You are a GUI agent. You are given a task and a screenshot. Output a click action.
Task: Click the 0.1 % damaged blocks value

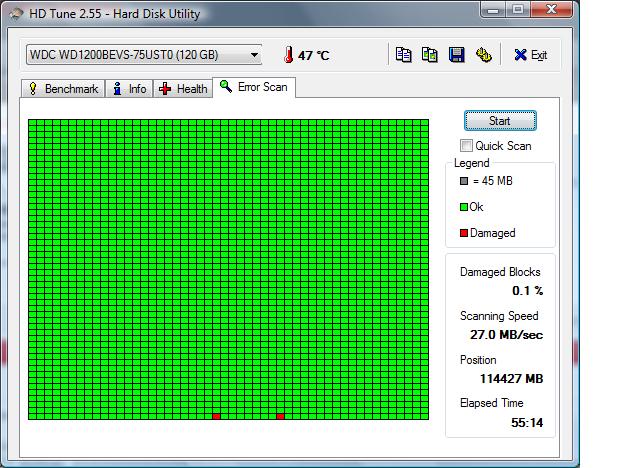[x=527, y=291]
